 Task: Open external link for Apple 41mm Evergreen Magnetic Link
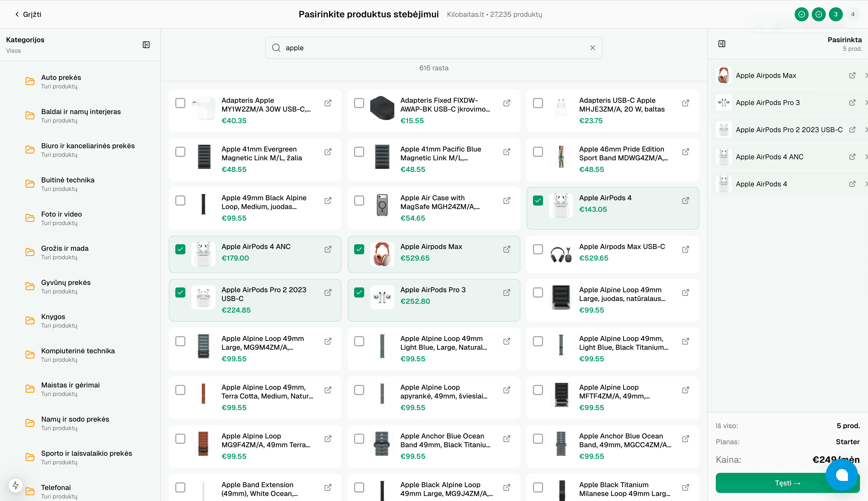[328, 152]
